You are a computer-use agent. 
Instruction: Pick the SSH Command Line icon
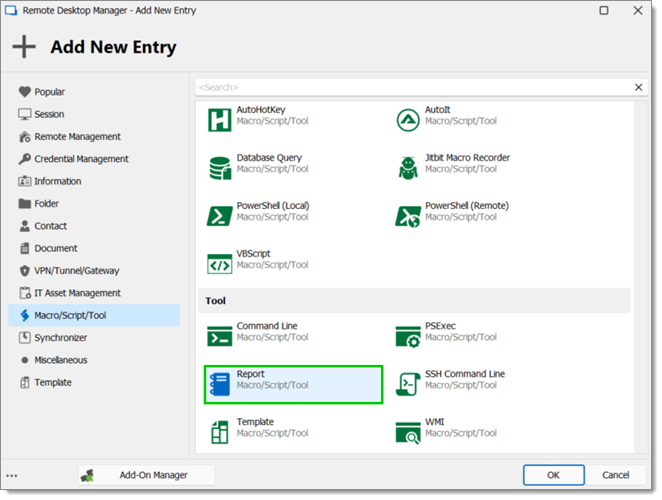tap(408, 384)
